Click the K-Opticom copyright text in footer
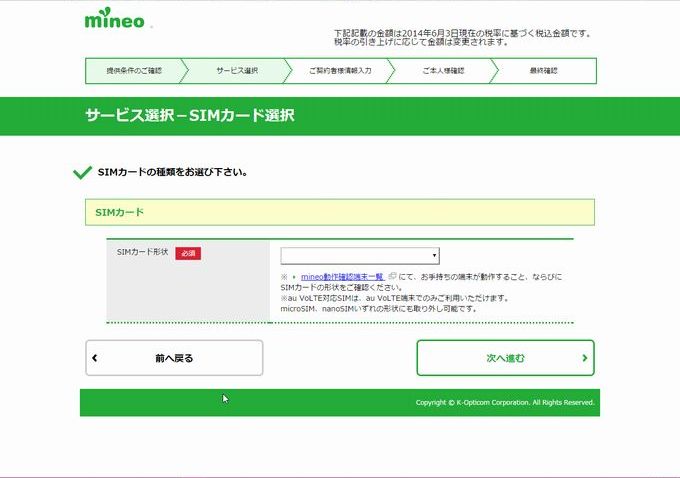 505,403
